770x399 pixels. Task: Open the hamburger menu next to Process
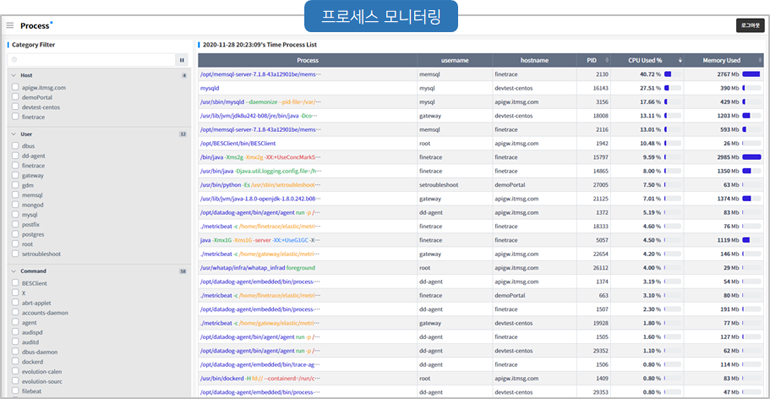[x=10, y=25]
